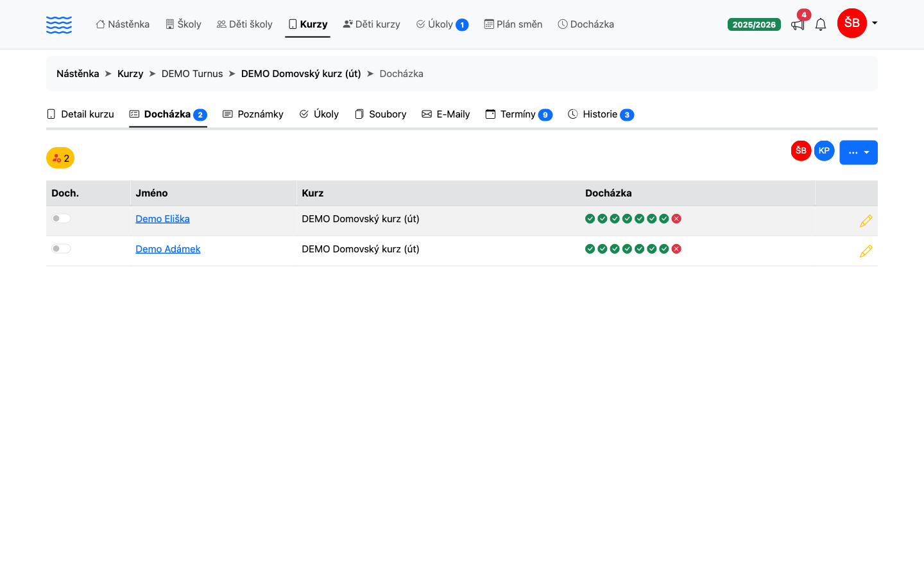The height and width of the screenshot is (578, 924).
Task: Click Kurzy breadcrumb link
Action: pyautogui.click(x=130, y=74)
